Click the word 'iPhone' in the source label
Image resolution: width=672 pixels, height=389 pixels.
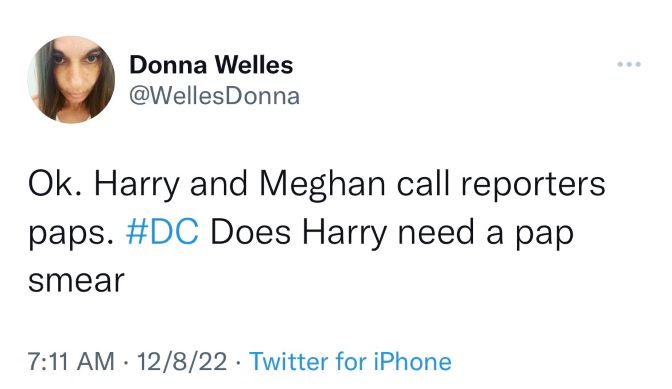[413, 361]
